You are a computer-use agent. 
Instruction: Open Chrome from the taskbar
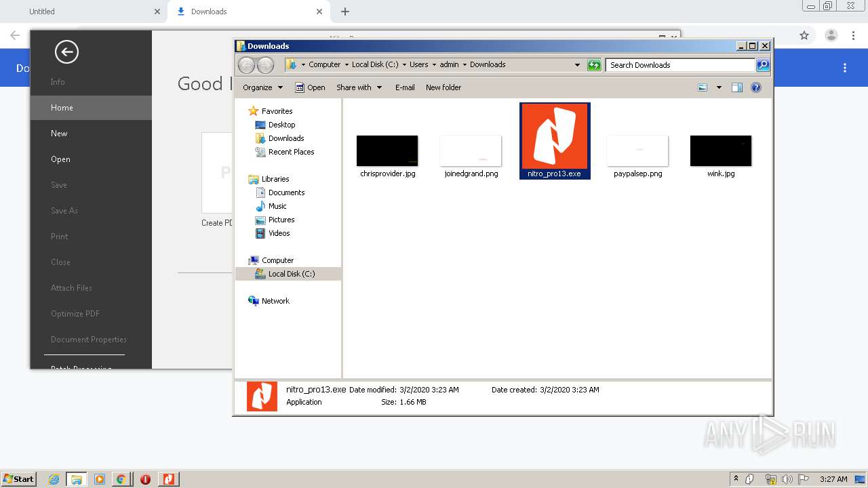point(121,479)
